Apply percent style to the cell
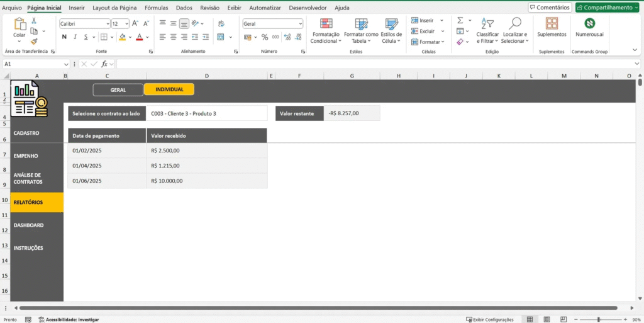This screenshot has width=644, height=323. pyautogui.click(x=265, y=37)
